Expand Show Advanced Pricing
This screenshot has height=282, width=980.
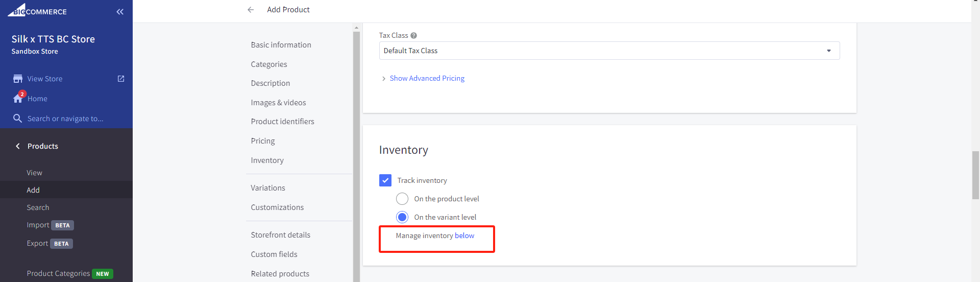point(427,78)
